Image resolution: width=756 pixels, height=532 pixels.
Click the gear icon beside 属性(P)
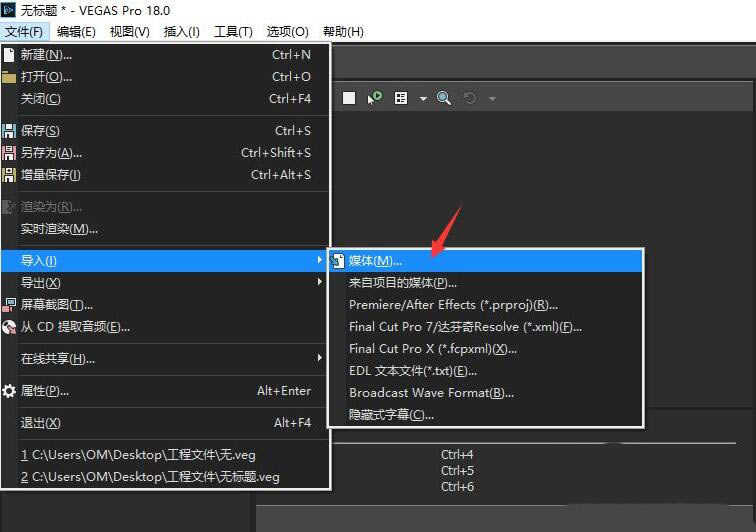9,391
